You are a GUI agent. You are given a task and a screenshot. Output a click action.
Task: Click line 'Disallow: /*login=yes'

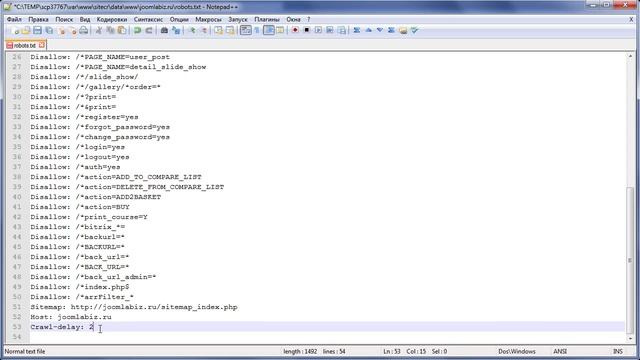click(x=78, y=147)
